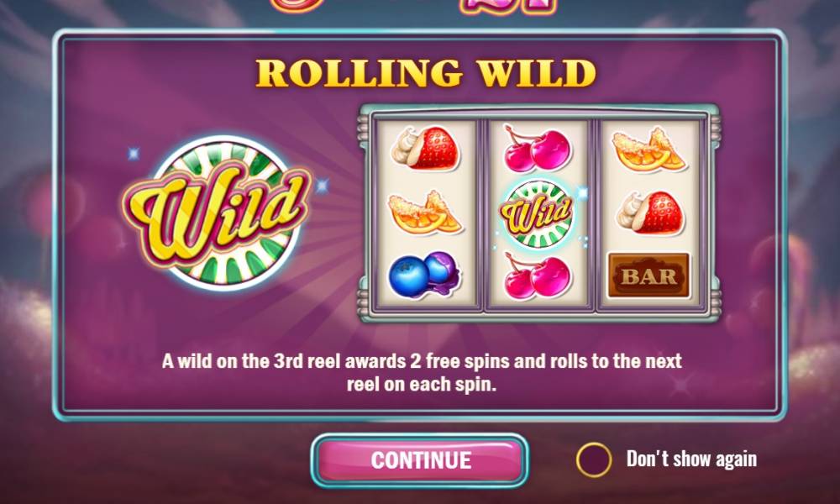
Task: Click the strawberry symbol atop first reel
Action: coord(425,148)
